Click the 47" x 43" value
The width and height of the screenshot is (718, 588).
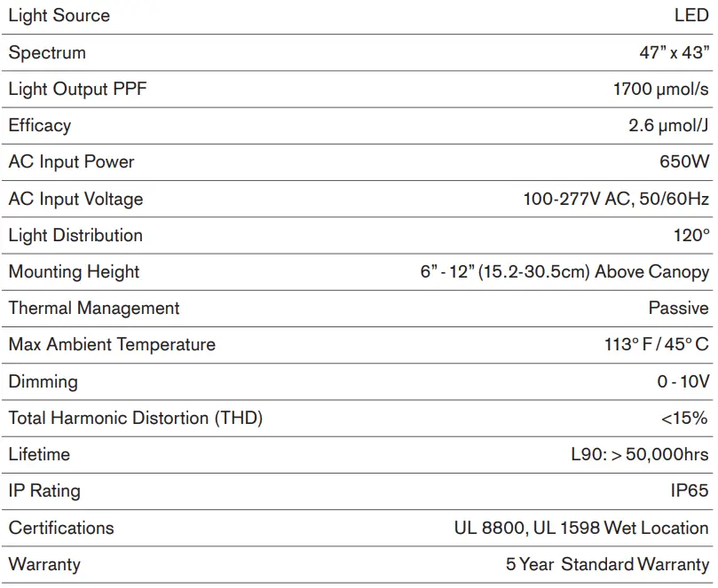pyautogui.click(x=667, y=52)
